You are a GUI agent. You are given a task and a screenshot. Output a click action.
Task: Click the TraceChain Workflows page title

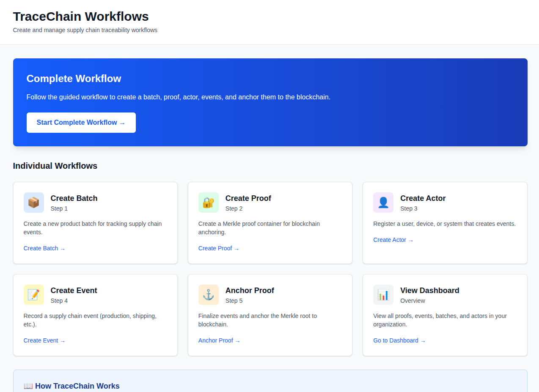[x=81, y=16]
